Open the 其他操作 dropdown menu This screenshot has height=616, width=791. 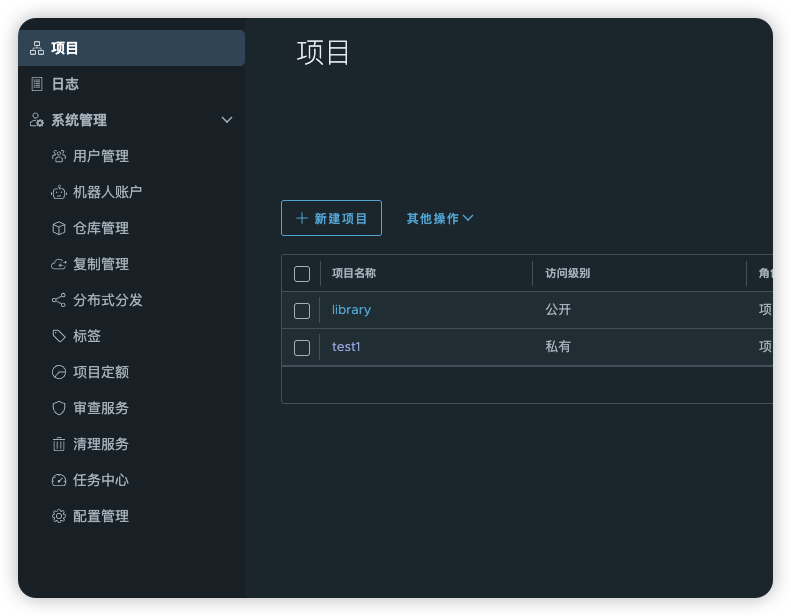coord(439,218)
